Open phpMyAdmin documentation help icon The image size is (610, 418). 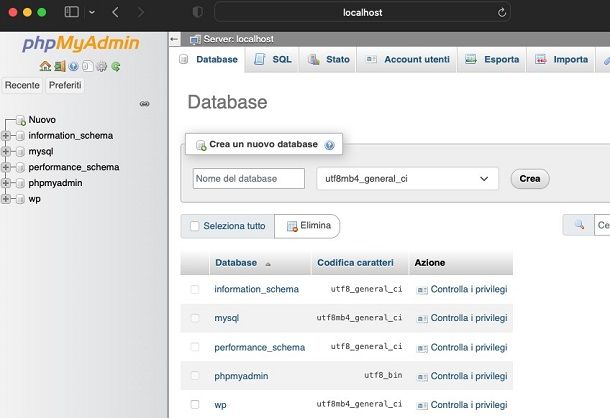click(x=73, y=66)
